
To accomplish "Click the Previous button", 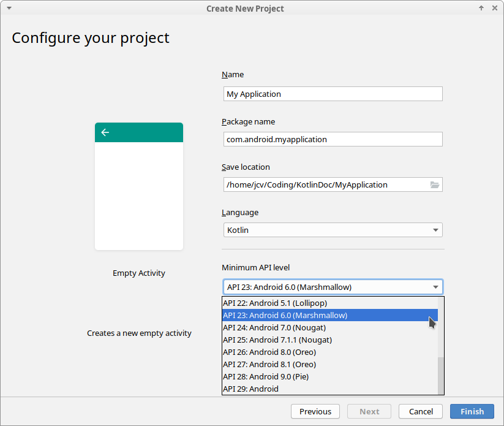I will [315, 411].
